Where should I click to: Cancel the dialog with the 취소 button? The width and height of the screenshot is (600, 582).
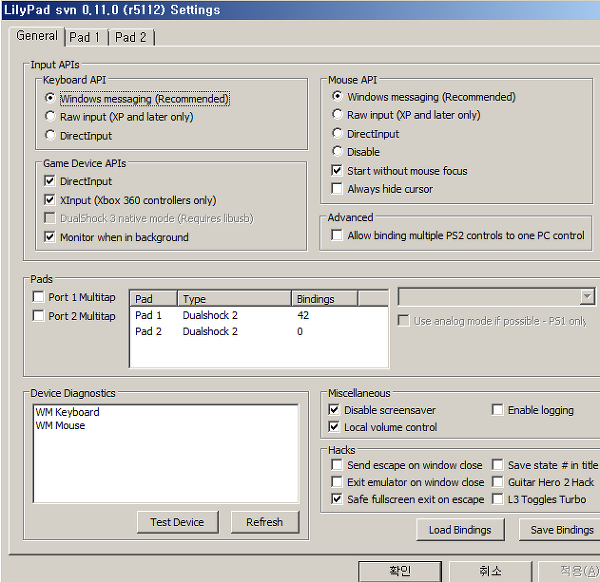coord(490,571)
